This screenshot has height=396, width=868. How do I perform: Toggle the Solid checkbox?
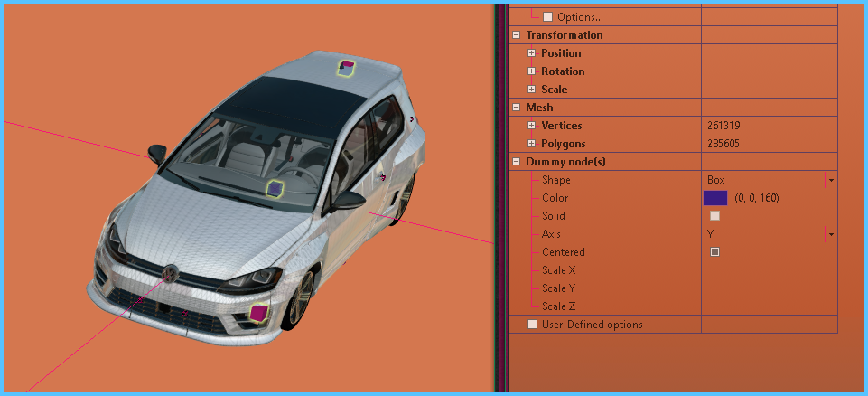[714, 216]
